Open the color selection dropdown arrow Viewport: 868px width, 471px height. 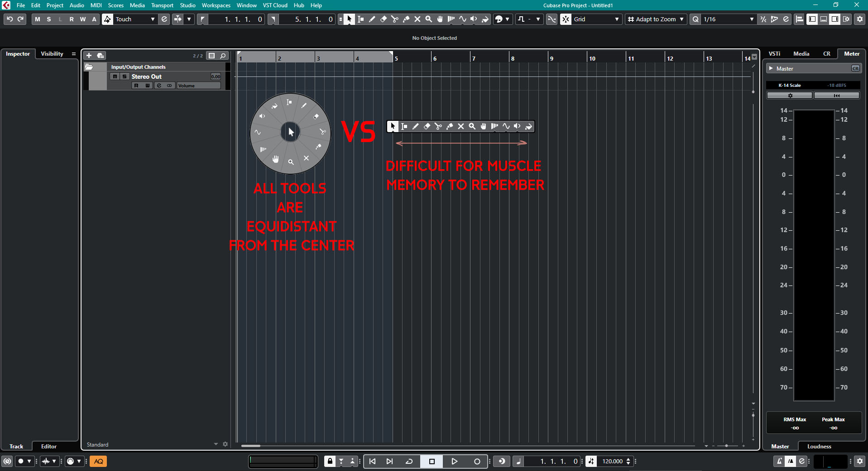coord(507,19)
